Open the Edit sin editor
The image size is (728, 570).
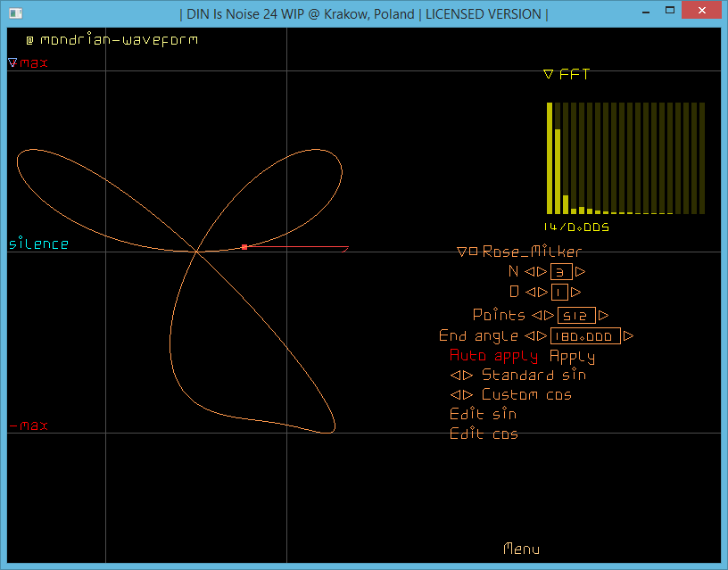click(x=483, y=415)
